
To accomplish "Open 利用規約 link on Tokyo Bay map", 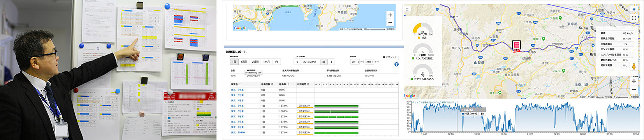I will 391,29.
